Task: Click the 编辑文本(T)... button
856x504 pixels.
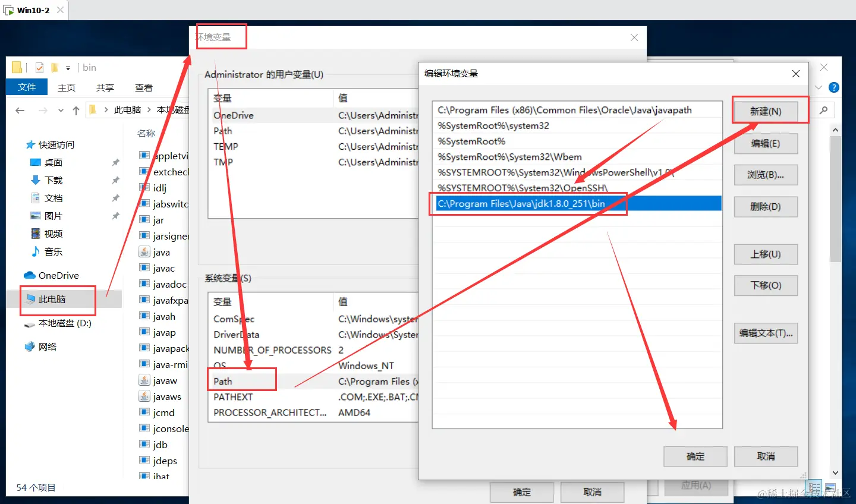Action: click(x=766, y=333)
